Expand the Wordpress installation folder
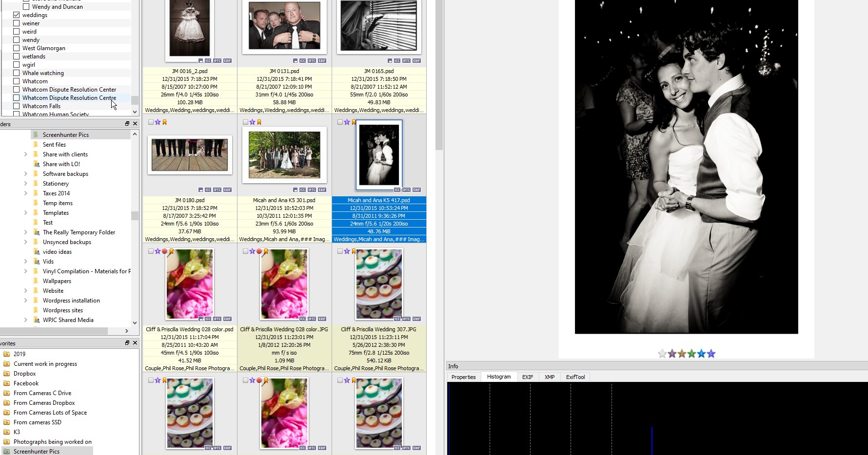Viewport: 868px width, 455px height. pyautogui.click(x=25, y=301)
